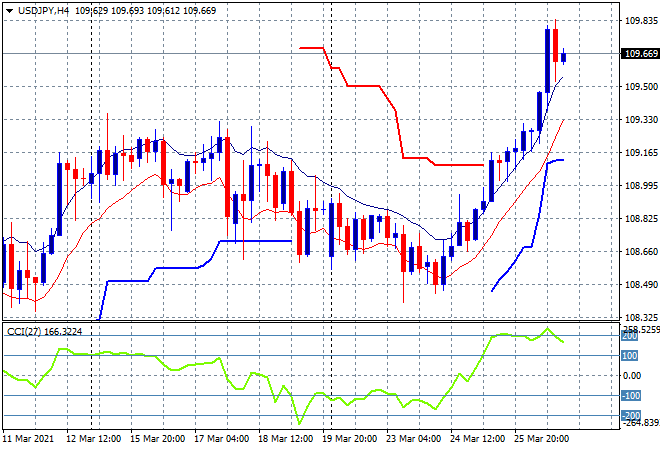Click the CCI 0.00 axis label
The image size is (660, 450).
[x=632, y=376]
